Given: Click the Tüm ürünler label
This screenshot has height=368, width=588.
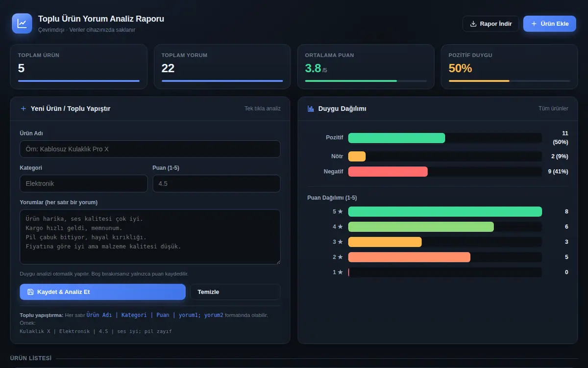Looking at the screenshot, I should point(553,108).
